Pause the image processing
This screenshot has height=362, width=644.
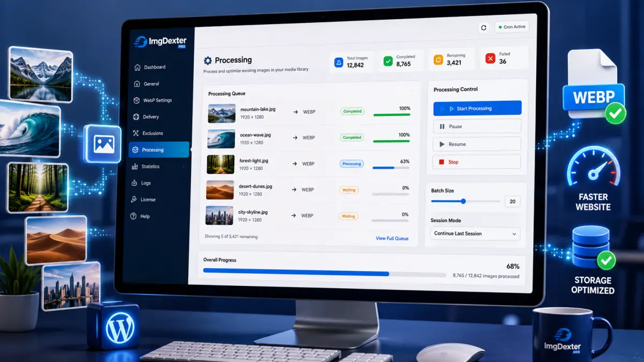(477, 127)
